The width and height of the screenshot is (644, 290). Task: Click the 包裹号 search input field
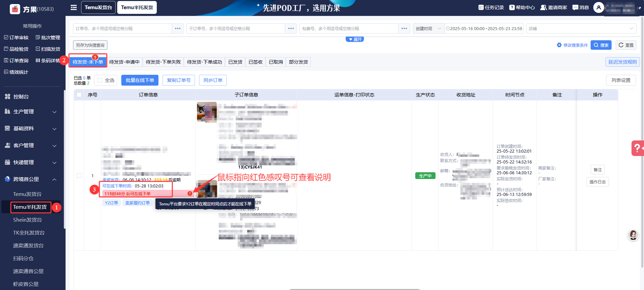(x=349, y=28)
